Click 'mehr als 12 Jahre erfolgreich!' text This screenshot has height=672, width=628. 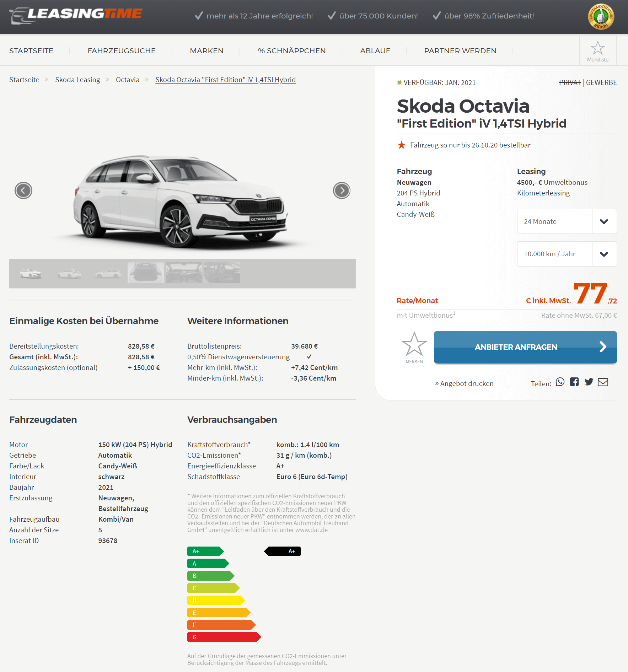[259, 16]
